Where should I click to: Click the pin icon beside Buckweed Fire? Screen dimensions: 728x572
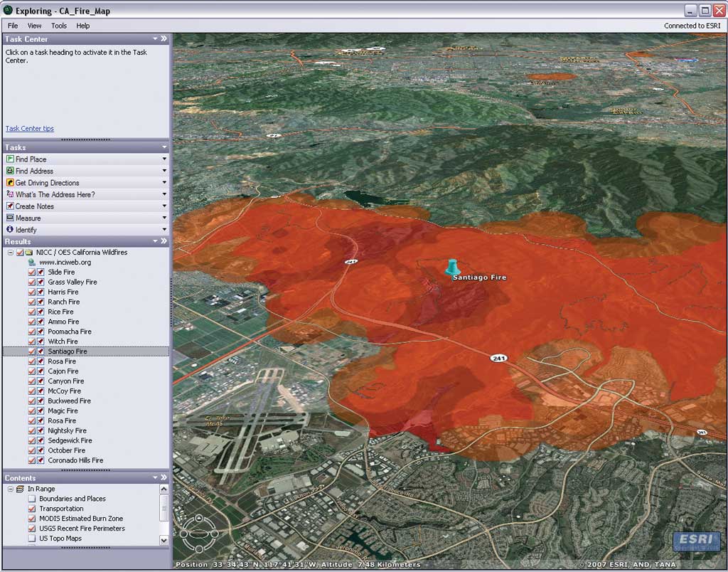[41, 401]
